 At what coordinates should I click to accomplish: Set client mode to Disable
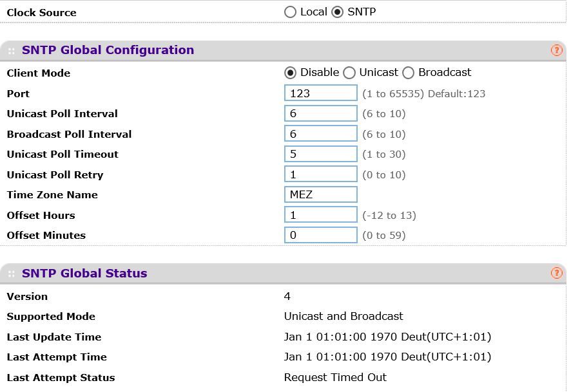pyautogui.click(x=291, y=73)
